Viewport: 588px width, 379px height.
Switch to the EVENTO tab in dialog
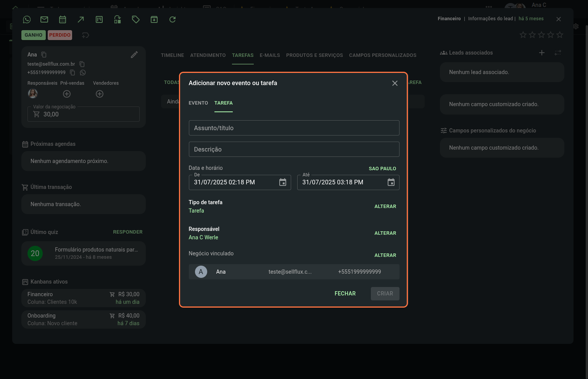[x=198, y=103]
